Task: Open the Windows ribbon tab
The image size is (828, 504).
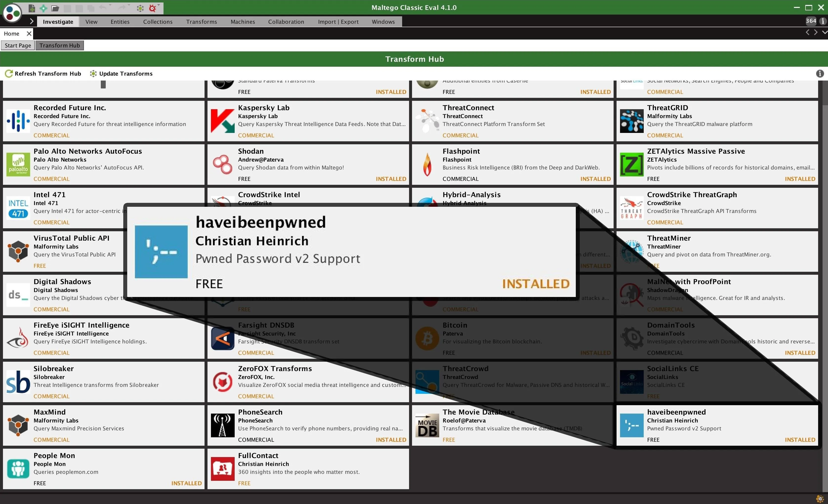Action: [383, 22]
